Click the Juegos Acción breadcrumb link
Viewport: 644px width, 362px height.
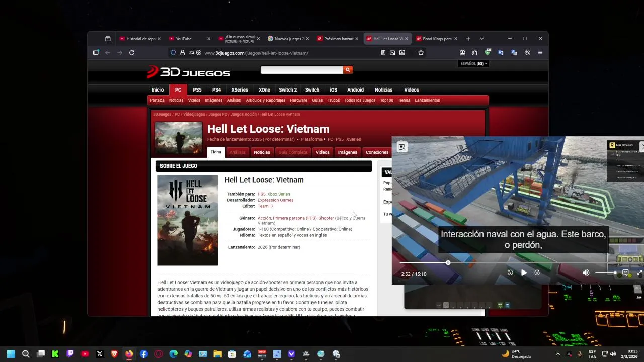click(x=244, y=114)
